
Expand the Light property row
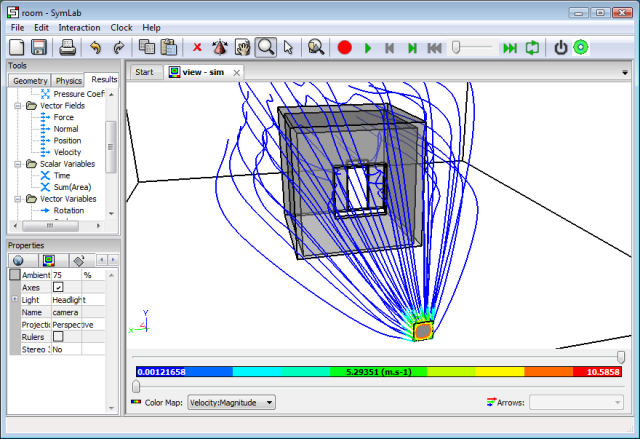[15, 299]
